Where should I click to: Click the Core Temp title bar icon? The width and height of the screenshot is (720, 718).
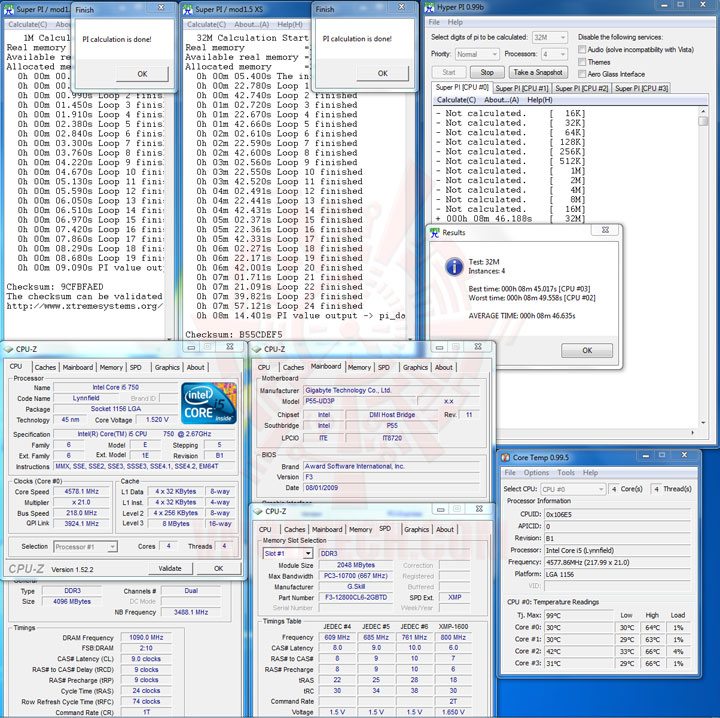tap(505, 457)
